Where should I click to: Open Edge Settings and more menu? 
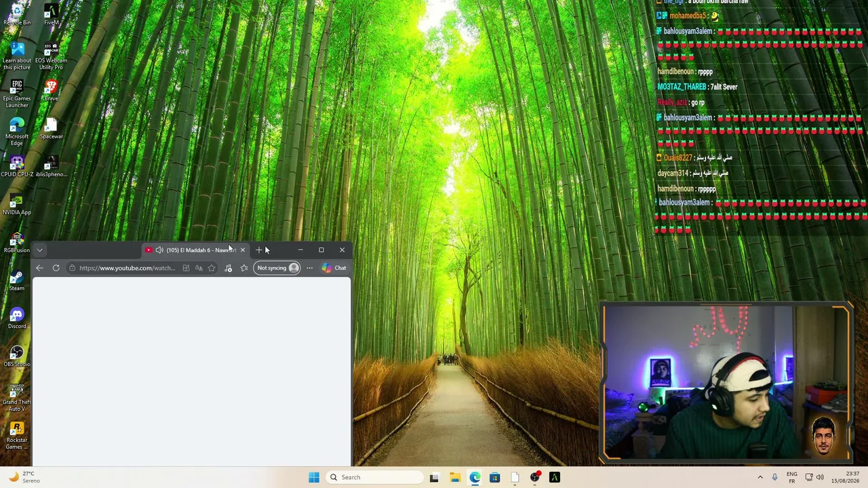(x=309, y=268)
